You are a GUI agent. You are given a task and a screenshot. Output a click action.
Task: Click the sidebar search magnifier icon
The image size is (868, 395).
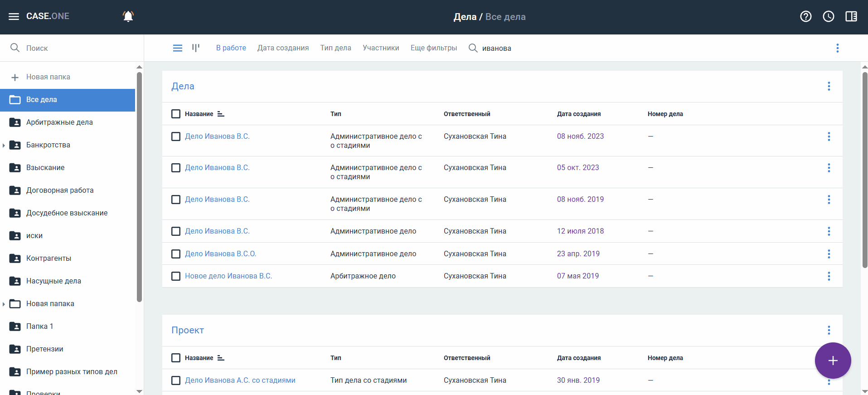(x=15, y=48)
